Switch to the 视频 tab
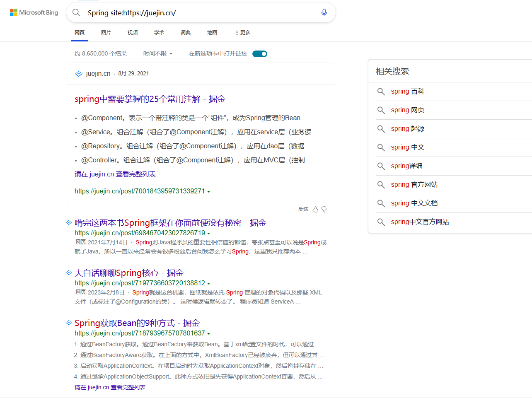The image size is (532, 398). pyautogui.click(x=133, y=32)
